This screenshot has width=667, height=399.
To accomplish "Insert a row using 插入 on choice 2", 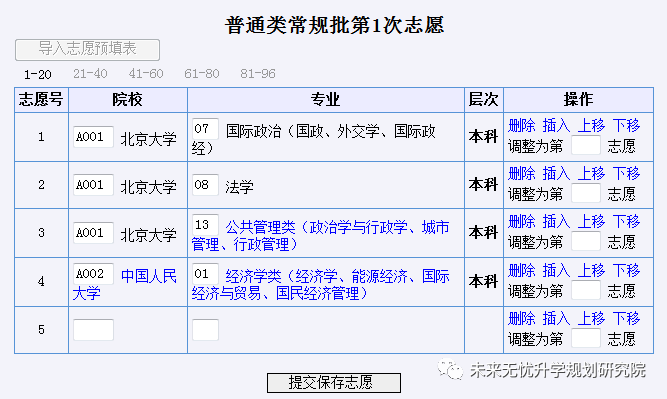I will (x=556, y=174).
